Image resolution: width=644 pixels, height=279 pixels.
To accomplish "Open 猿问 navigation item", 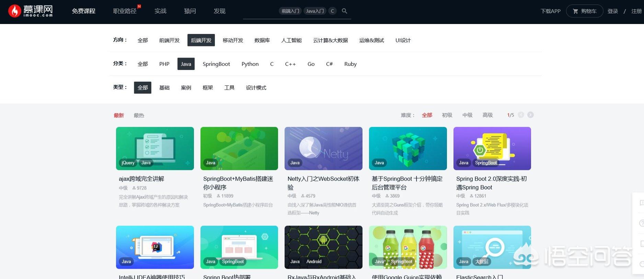I will click(x=190, y=11).
